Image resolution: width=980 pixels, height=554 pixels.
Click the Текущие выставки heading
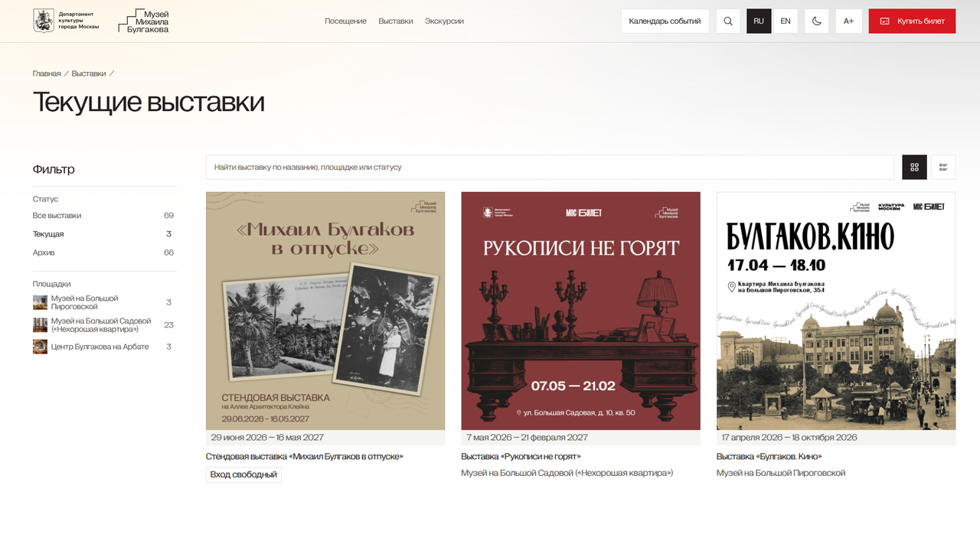149,102
